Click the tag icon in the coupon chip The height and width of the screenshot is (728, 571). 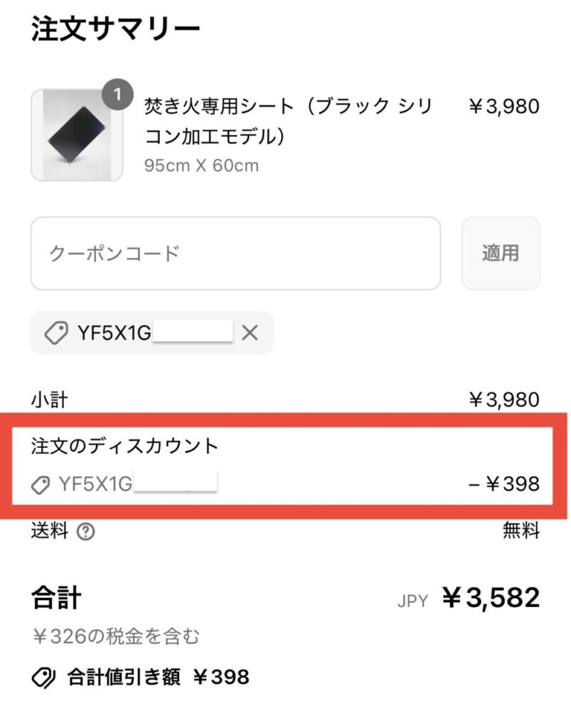(x=56, y=333)
